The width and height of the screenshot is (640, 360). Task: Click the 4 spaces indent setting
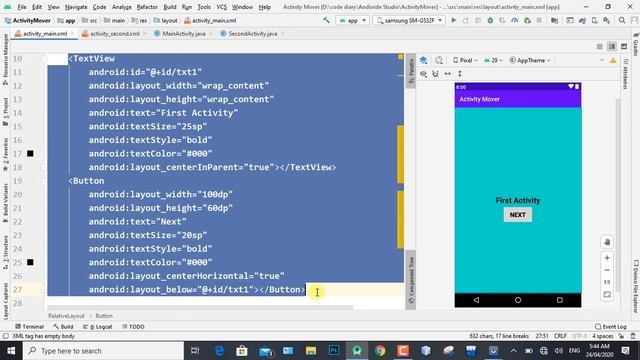coord(603,336)
